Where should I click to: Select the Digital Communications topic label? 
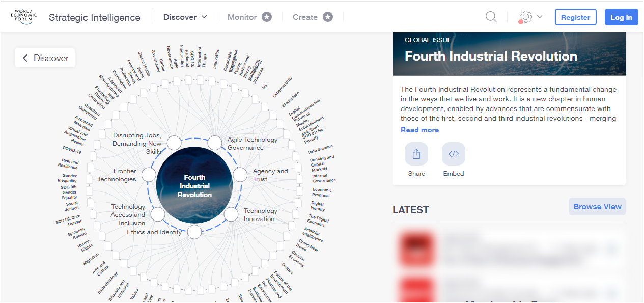coord(304,109)
